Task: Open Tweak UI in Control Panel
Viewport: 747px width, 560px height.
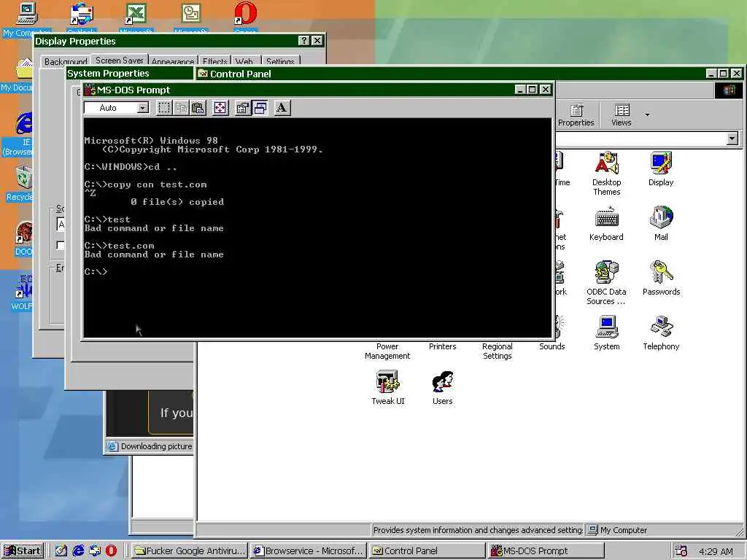Action: [388, 388]
